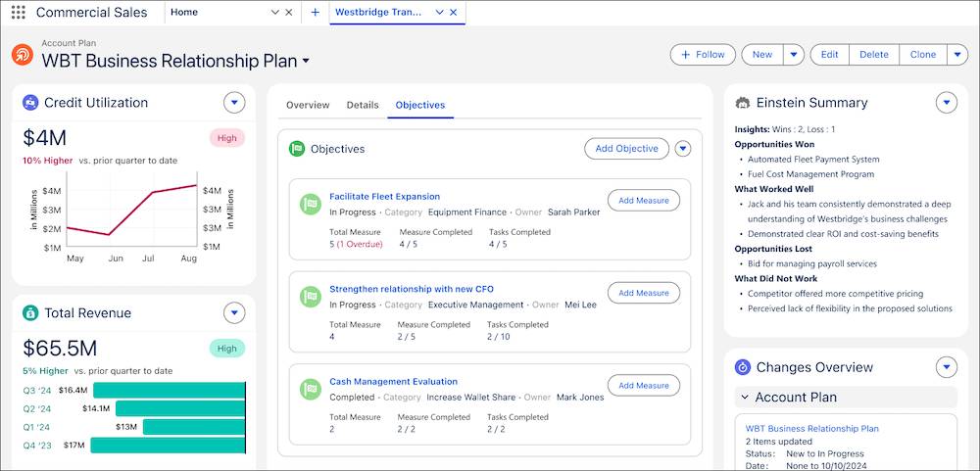Add Measure to Strengthen relationship with new CFO
The image size is (980, 471).
coord(644,293)
